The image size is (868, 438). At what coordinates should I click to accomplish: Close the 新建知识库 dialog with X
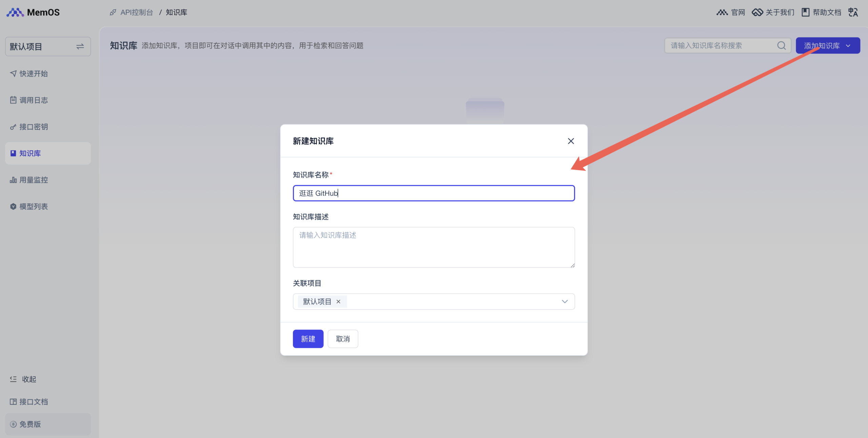click(571, 141)
